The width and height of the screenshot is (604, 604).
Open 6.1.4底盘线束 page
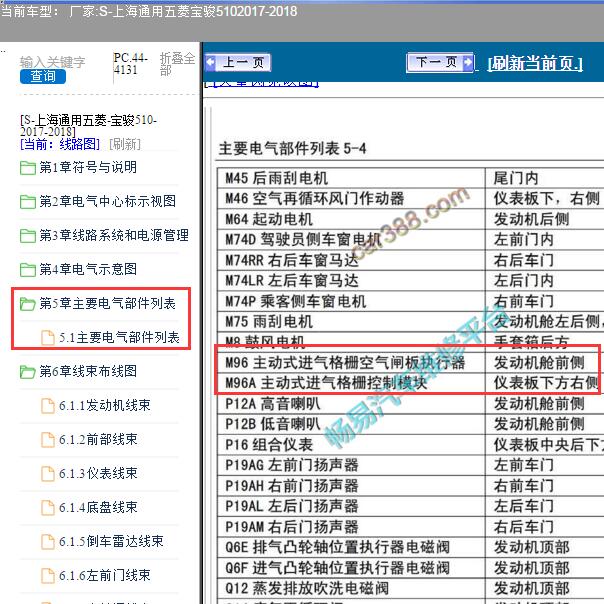(98, 507)
